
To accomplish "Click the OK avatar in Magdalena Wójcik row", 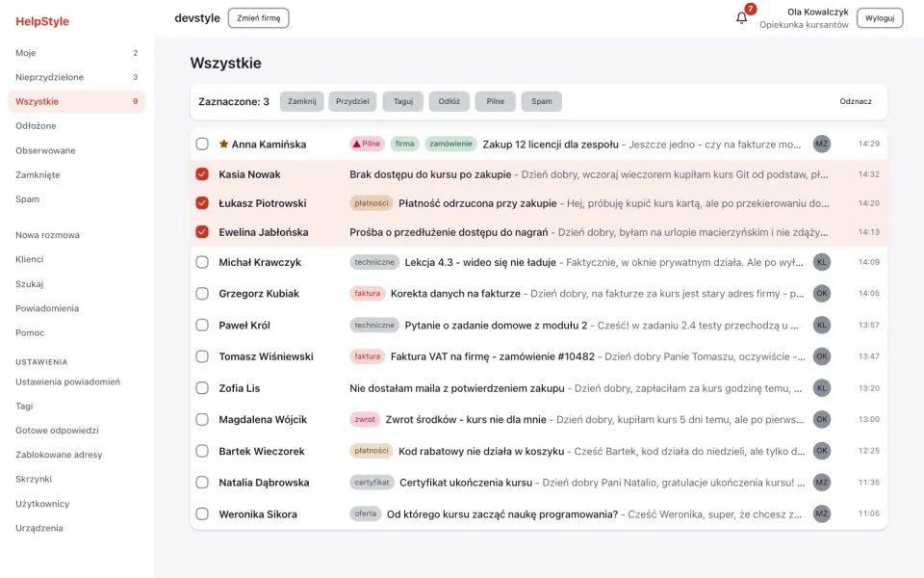I will [x=821, y=419].
